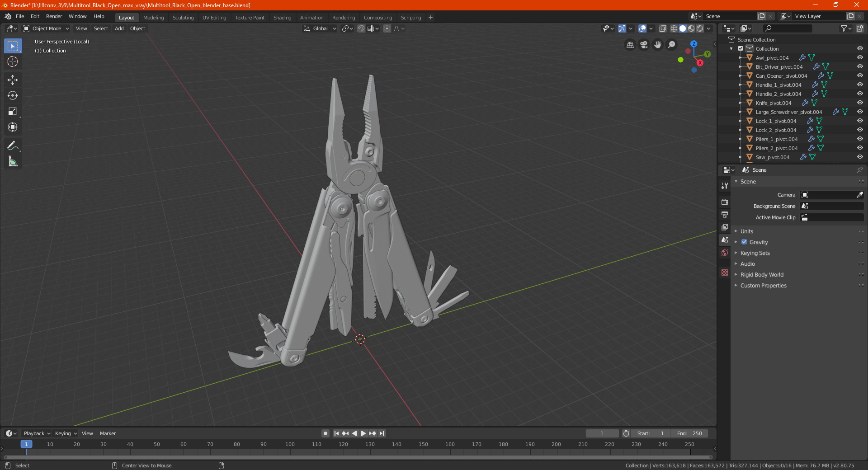Open the Output properties tab

[725, 214]
